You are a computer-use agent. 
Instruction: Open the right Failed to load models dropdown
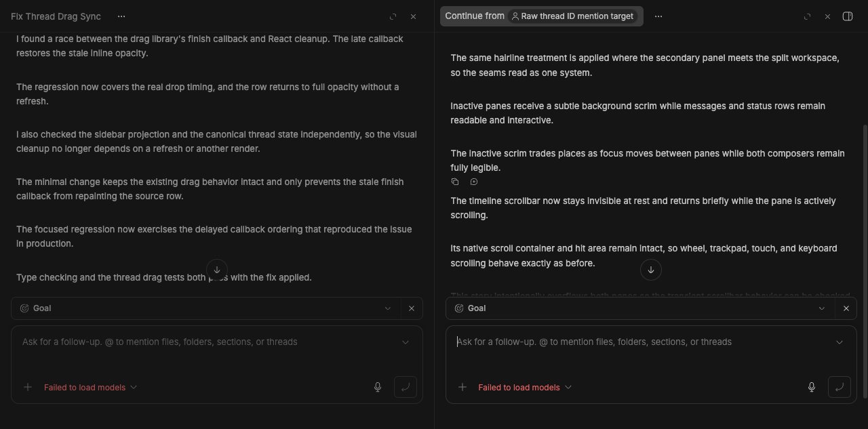coord(525,387)
